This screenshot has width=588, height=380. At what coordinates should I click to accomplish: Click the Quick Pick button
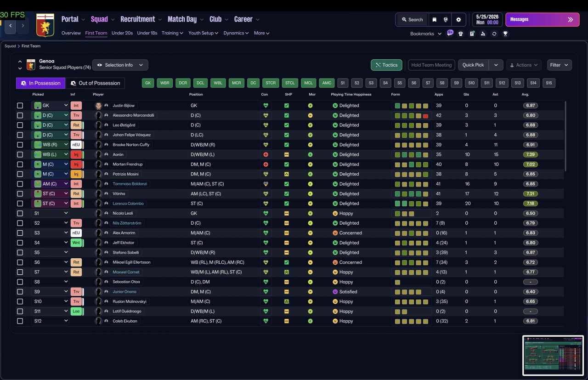click(x=473, y=65)
